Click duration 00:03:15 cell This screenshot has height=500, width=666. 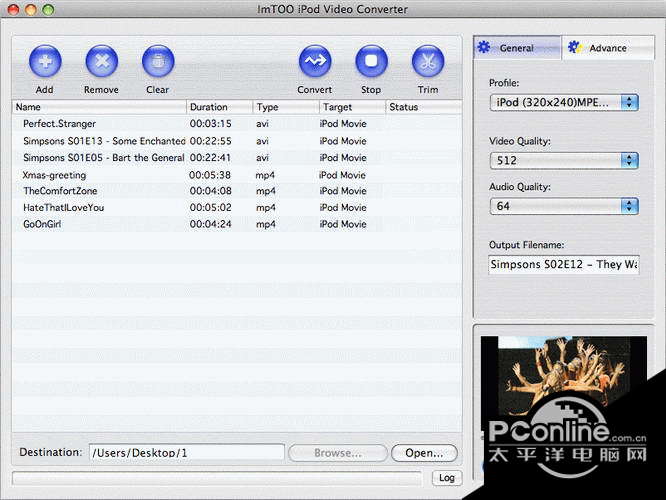click(x=211, y=124)
